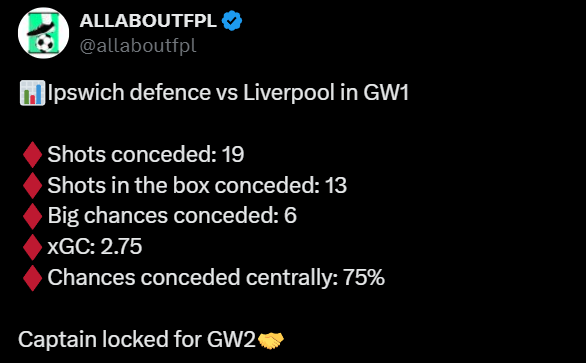This screenshot has width=586, height=363.
Task: Click the GW1 text in the heading
Action: 386,92
